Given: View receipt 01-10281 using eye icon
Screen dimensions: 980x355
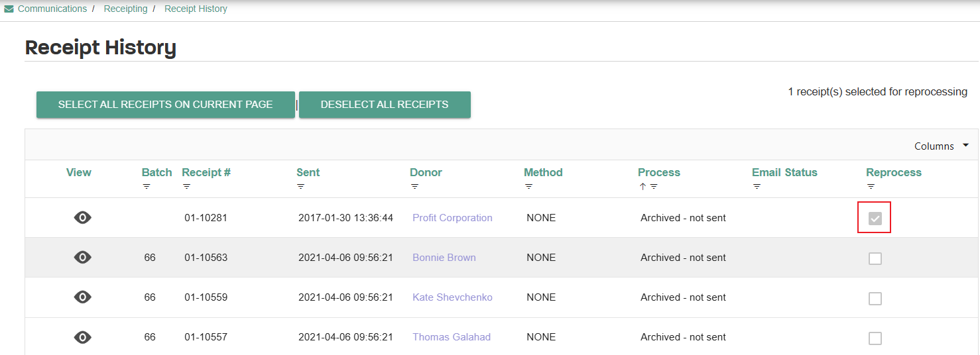Looking at the screenshot, I should 82,217.
